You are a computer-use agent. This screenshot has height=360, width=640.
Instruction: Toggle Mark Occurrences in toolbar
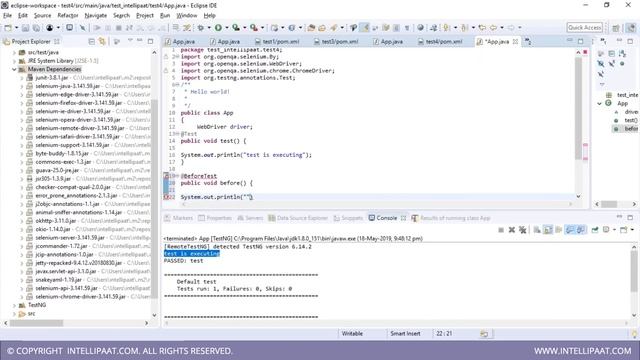[x=364, y=28]
